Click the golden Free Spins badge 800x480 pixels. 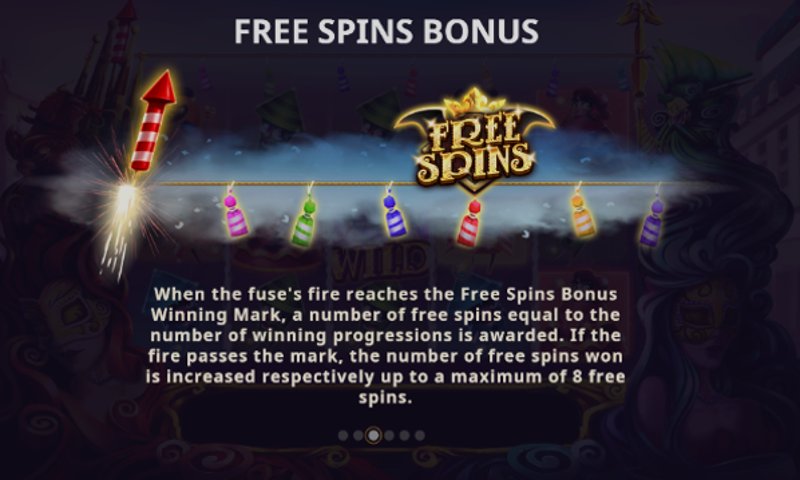click(x=474, y=141)
